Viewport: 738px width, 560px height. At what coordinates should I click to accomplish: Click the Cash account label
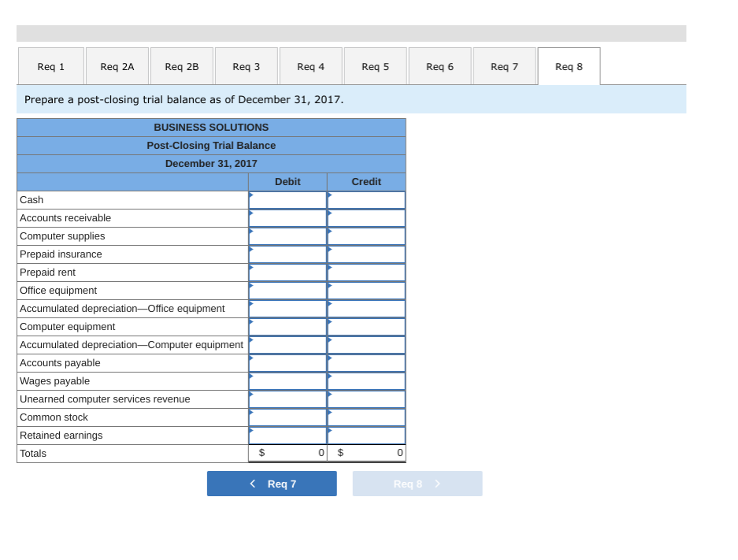coord(32,200)
